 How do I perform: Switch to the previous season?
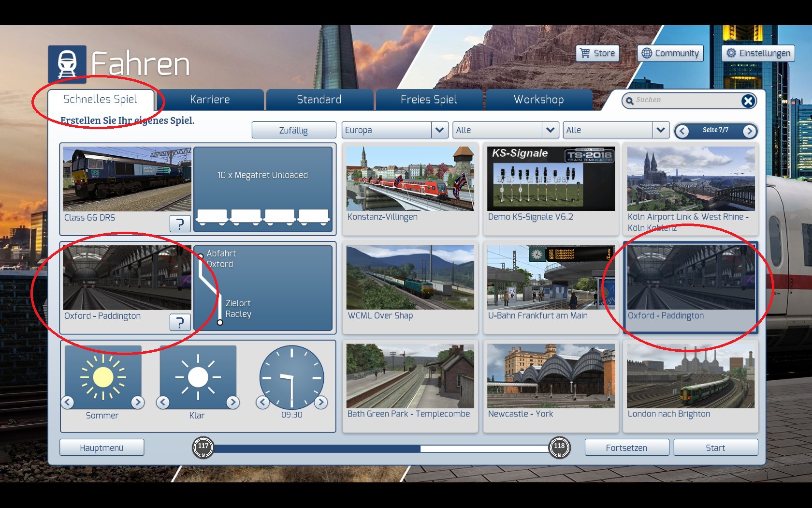pyautogui.click(x=68, y=402)
